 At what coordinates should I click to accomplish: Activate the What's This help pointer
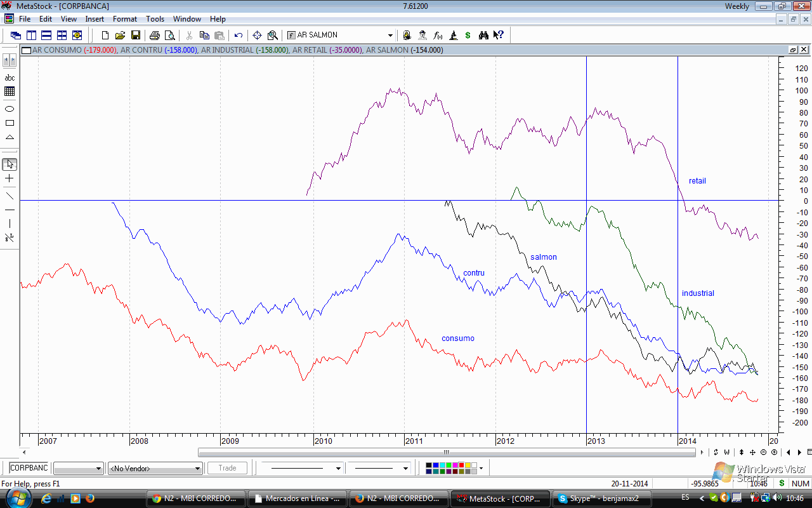(x=499, y=36)
